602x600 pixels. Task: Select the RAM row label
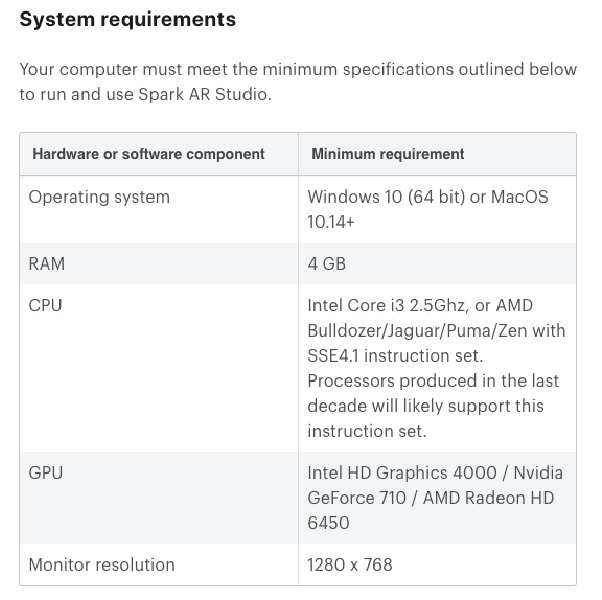(x=47, y=264)
